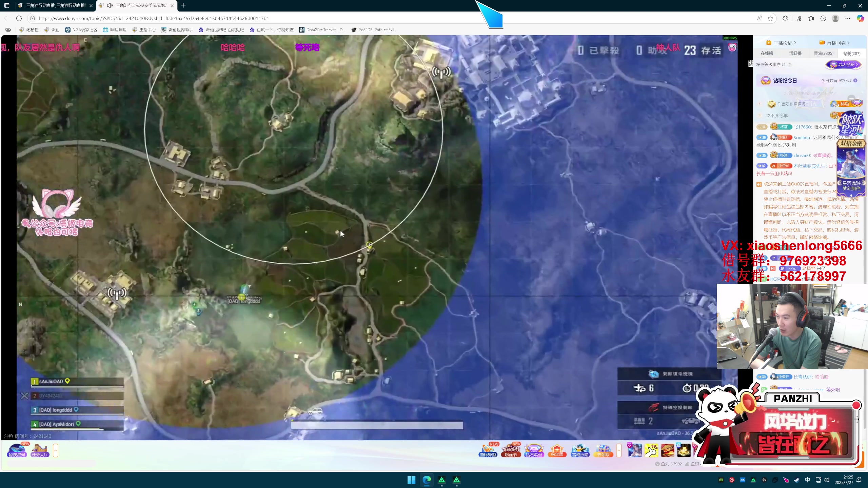This screenshot has width=868, height=488.
Task: Expand today's 9 fans arrow in 钻粉纪念日
Action: 855,81
